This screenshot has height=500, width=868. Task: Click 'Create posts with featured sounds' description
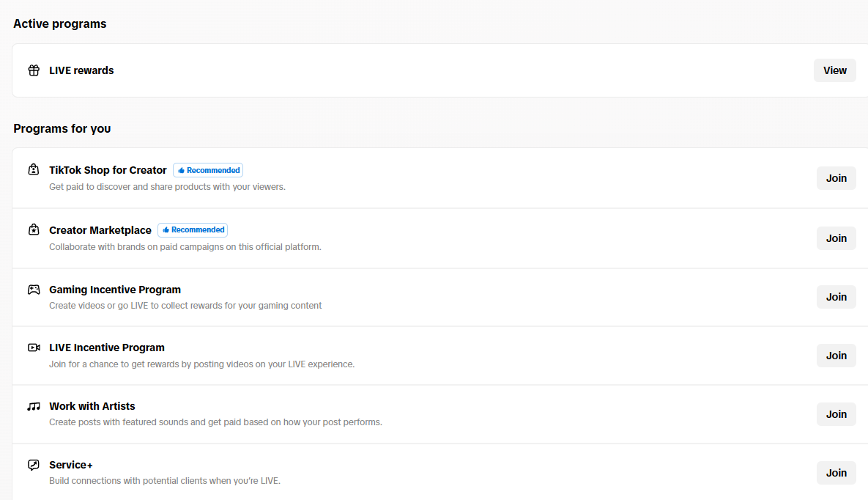[215, 422]
